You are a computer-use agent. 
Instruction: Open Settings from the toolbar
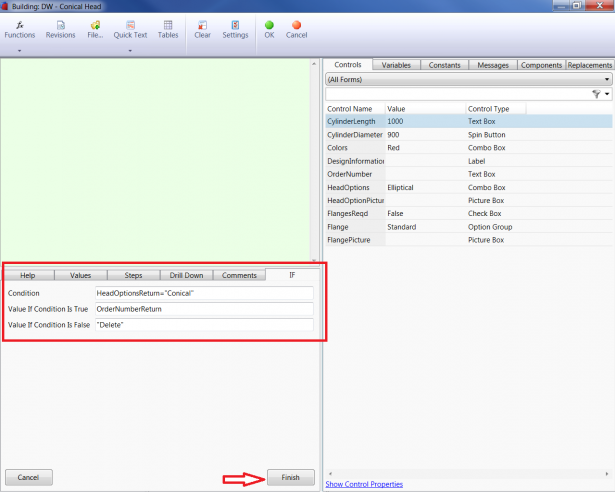(235, 28)
